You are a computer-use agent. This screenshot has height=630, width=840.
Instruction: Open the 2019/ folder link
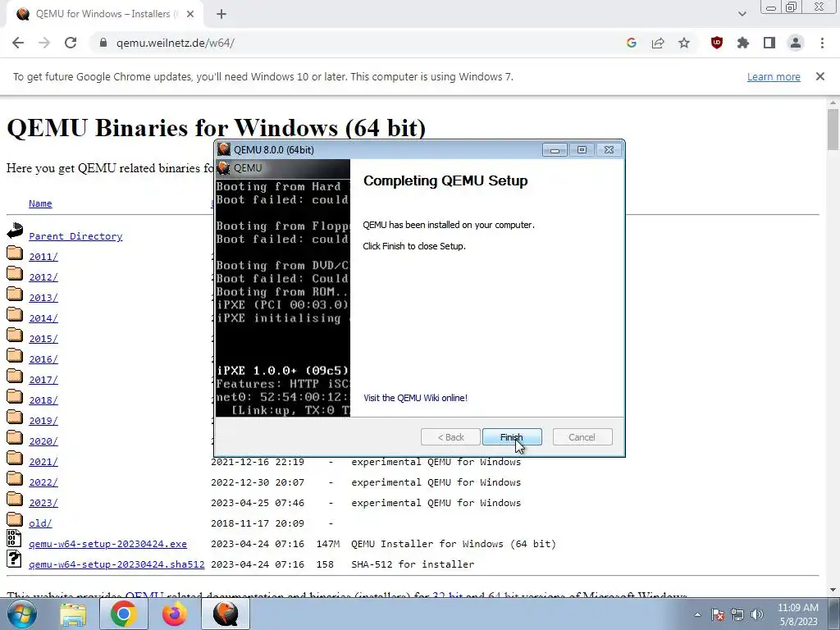click(x=43, y=421)
